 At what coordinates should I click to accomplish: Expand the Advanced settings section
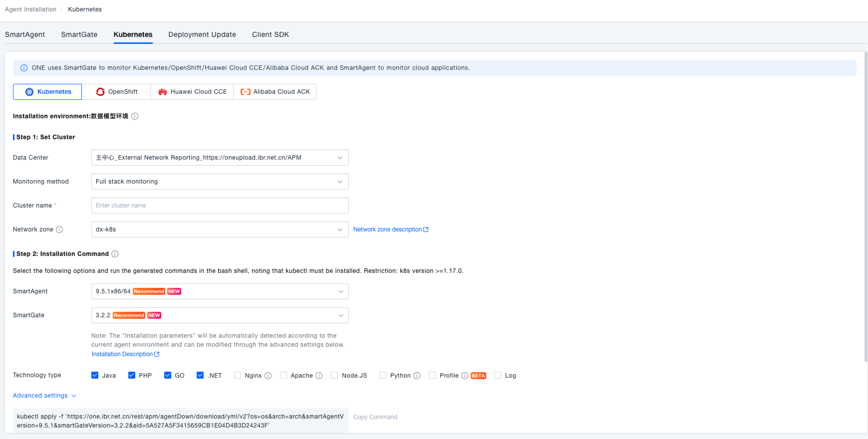click(x=44, y=396)
